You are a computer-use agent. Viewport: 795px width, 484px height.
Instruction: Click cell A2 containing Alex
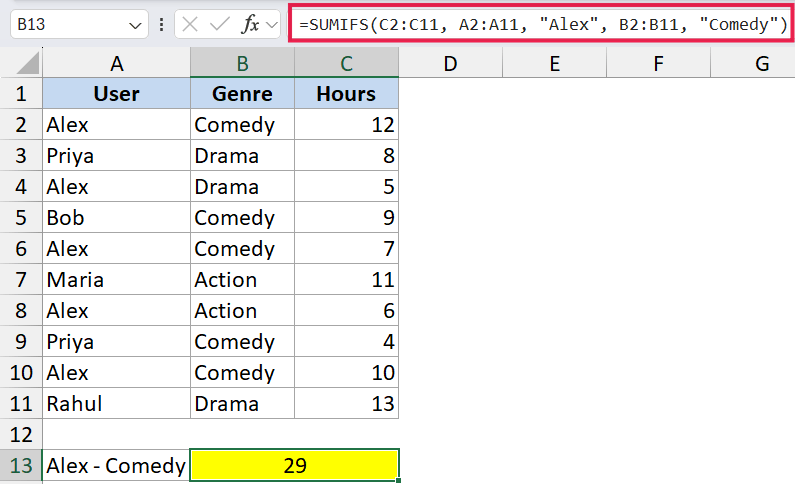tap(117, 125)
